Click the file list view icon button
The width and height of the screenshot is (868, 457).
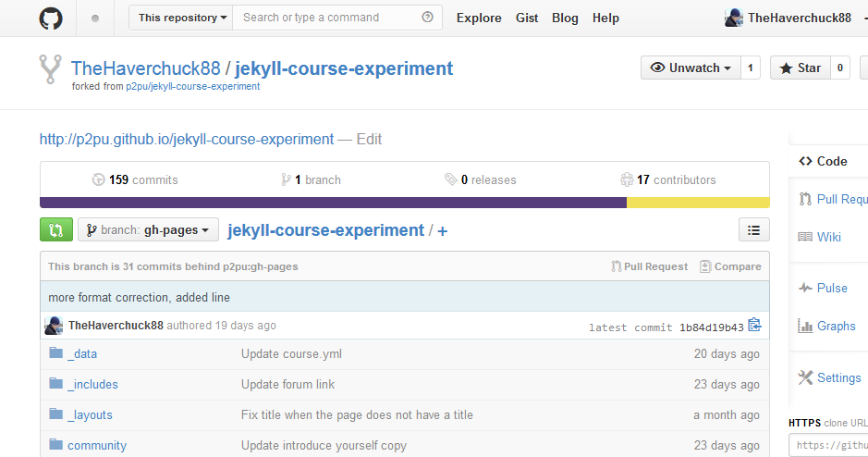point(754,229)
